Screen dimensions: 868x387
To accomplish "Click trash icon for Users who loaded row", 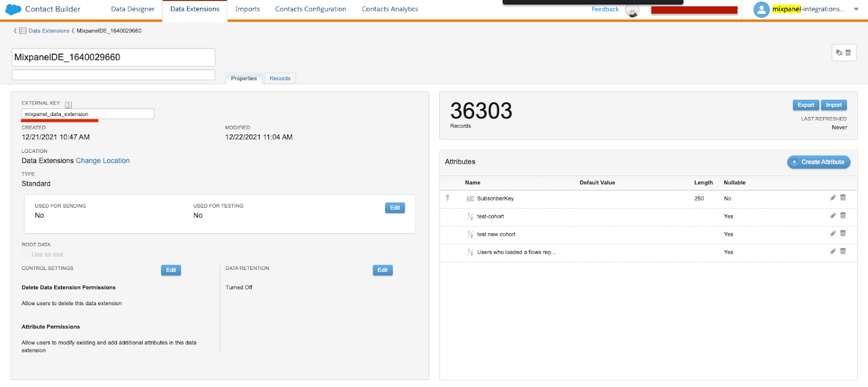I will coord(843,251).
